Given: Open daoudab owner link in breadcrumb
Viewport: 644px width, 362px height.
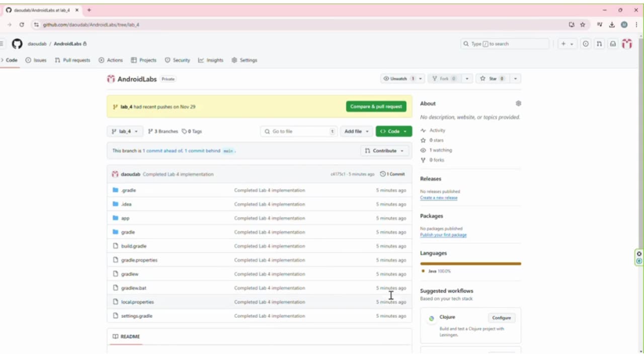Looking at the screenshot, I should click(37, 44).
